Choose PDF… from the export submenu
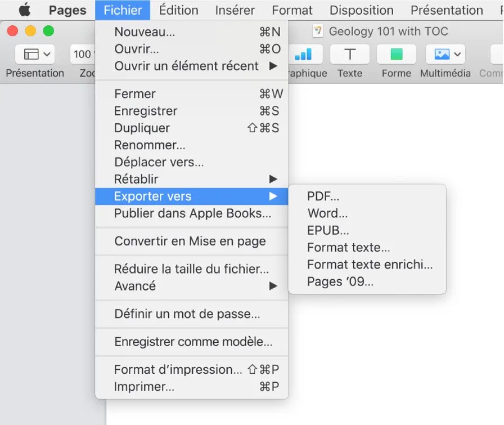 323,196
